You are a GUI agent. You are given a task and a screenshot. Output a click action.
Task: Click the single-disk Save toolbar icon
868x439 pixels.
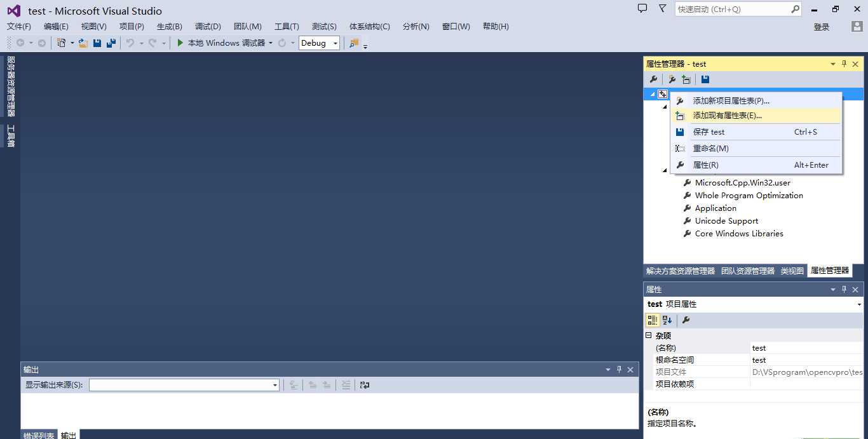click(x=97, y=43)
